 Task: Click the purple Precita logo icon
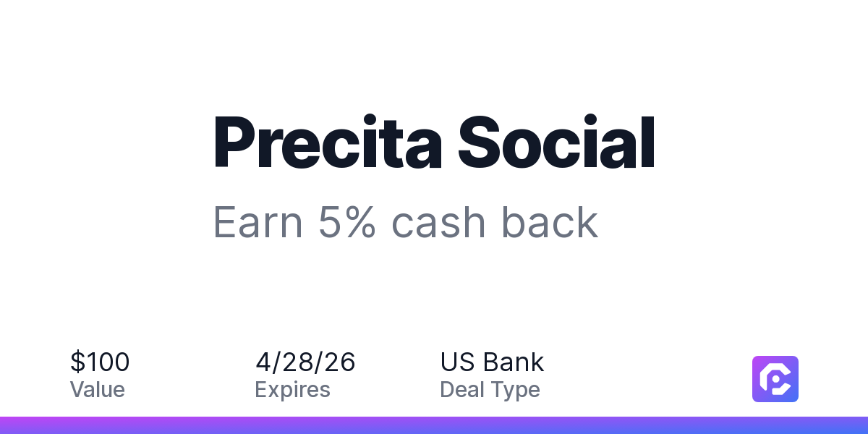775,378
